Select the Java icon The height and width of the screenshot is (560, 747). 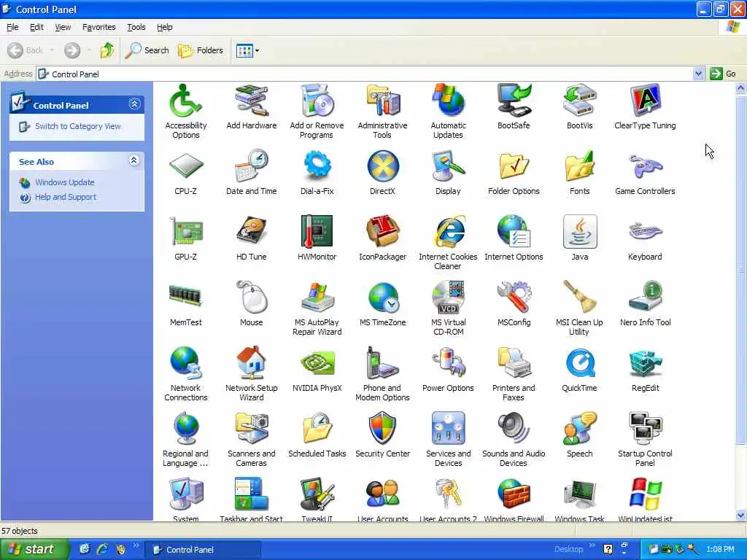pos(580,232)
